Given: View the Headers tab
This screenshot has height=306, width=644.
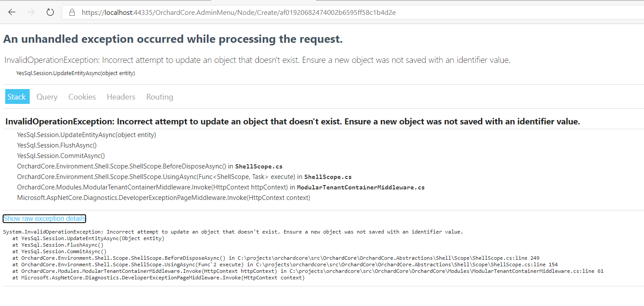Looking at the screenshot, I should click(x=121, y=96).
